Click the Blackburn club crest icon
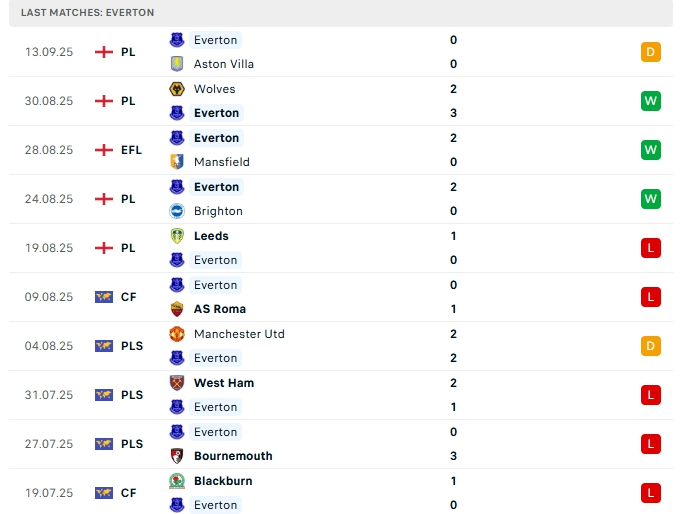The width and height of the screenshot is (681, 514). (x=177, y=481)
